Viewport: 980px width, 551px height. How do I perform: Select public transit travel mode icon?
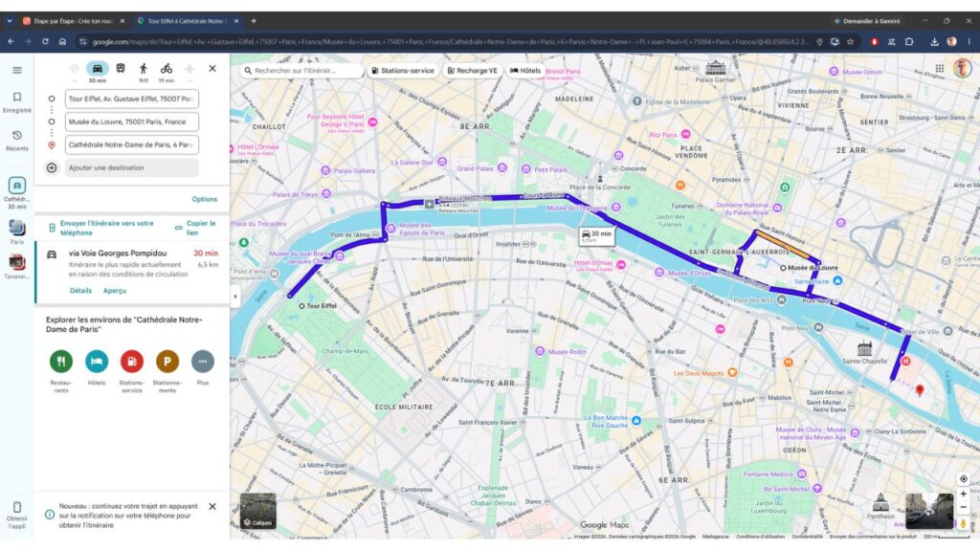[x=121, y=69]
